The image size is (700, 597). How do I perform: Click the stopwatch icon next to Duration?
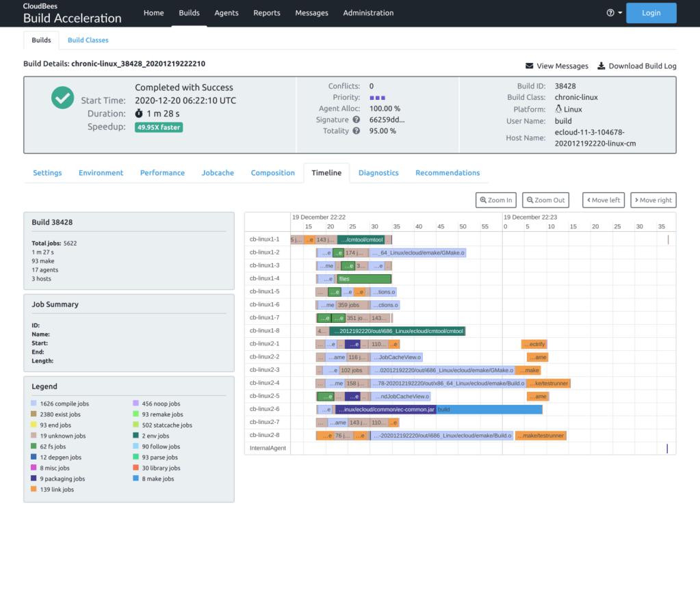[x=139, y=114]
